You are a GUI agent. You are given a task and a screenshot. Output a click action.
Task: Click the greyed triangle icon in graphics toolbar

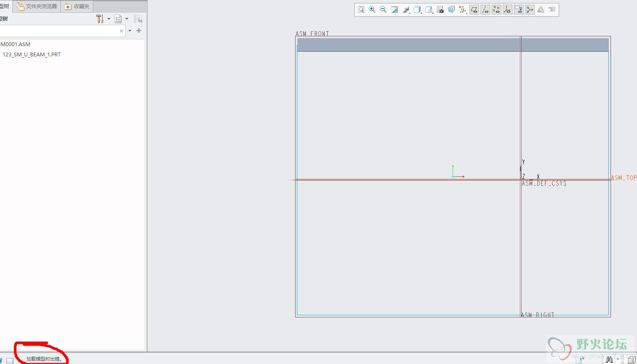pos(541,10)
